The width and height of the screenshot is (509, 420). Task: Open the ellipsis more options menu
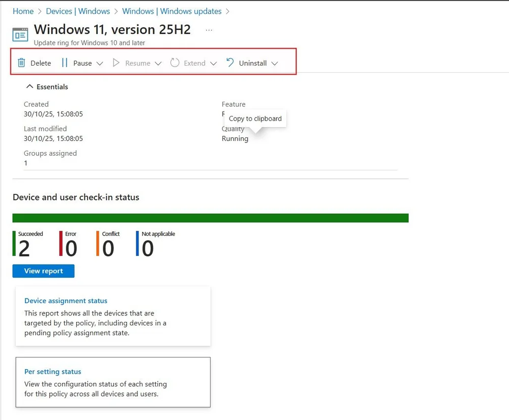pos(209,30)
